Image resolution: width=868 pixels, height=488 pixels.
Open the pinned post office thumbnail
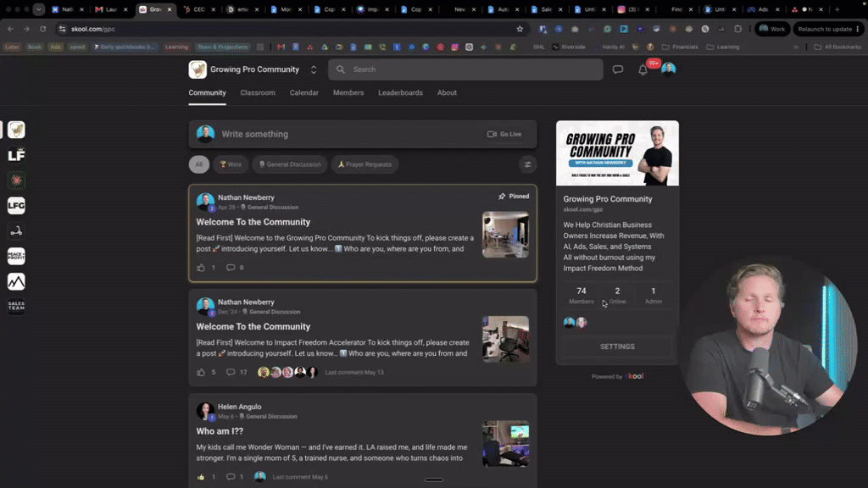pos(505,235)
